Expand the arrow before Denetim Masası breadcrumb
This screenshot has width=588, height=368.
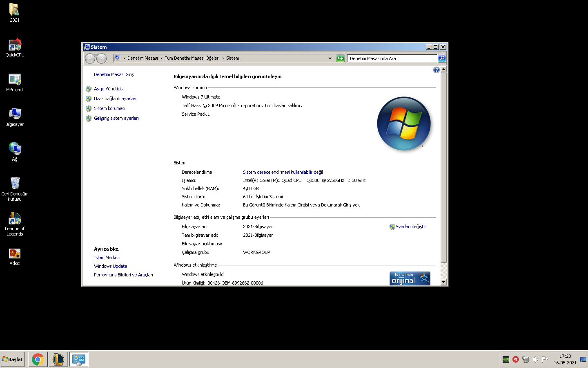[x=124, y=58]
